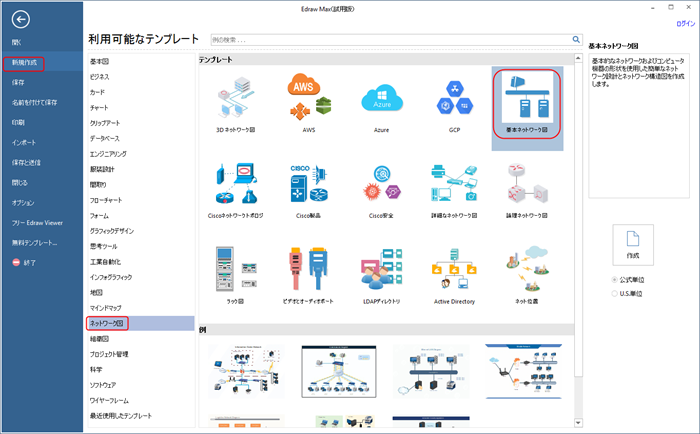This screenshot has width=700, height=434.
Task: Select the インフォグラフィック category
Action: (111, 277)
